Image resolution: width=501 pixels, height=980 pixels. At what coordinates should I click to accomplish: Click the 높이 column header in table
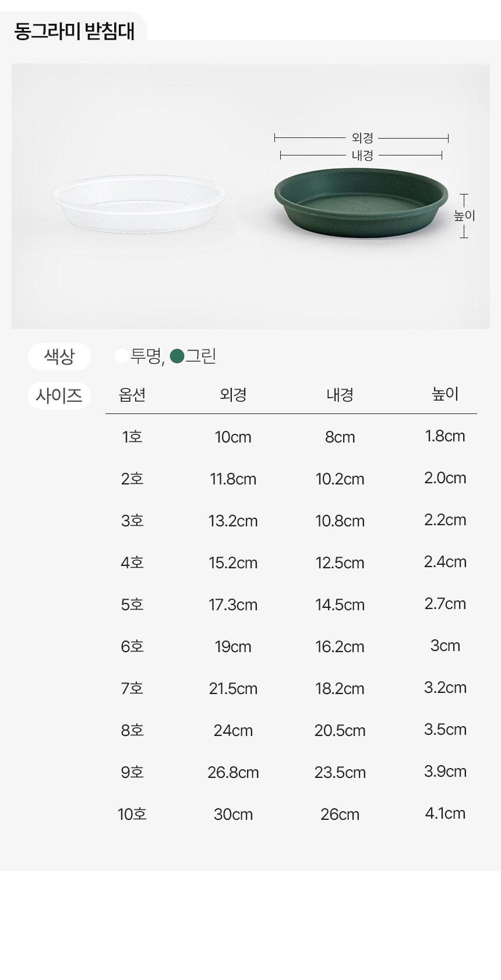point(445,395)
